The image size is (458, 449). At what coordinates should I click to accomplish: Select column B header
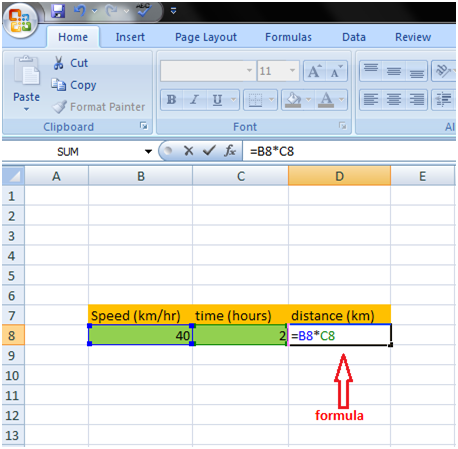click(141, 176)
